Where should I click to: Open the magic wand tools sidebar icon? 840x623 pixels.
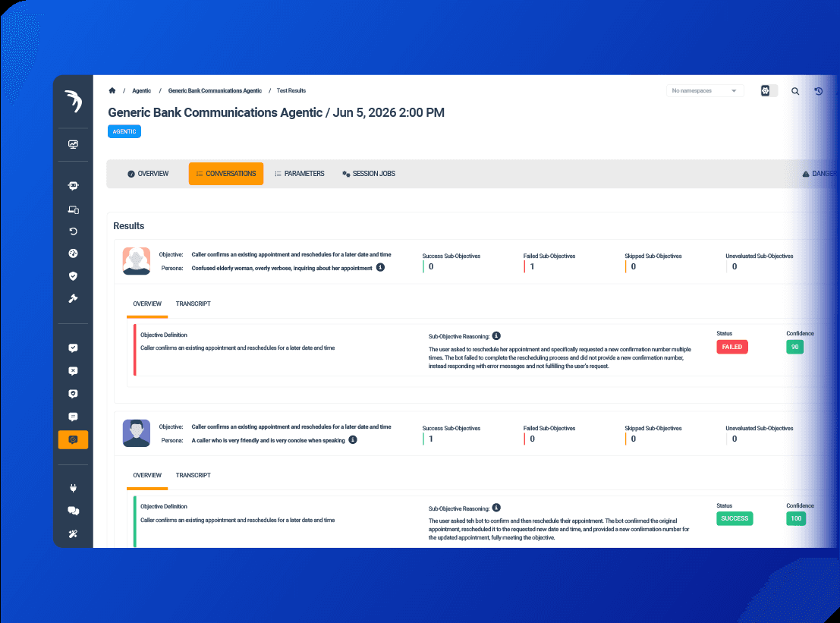(74, 533)
